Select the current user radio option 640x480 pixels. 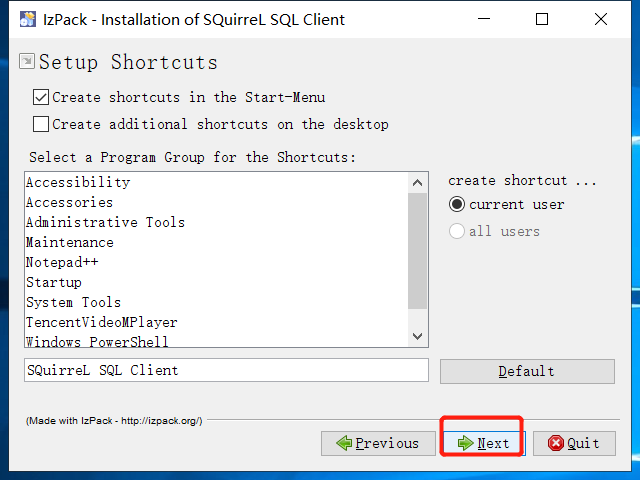pyautogui.click(x=457, y=204)
